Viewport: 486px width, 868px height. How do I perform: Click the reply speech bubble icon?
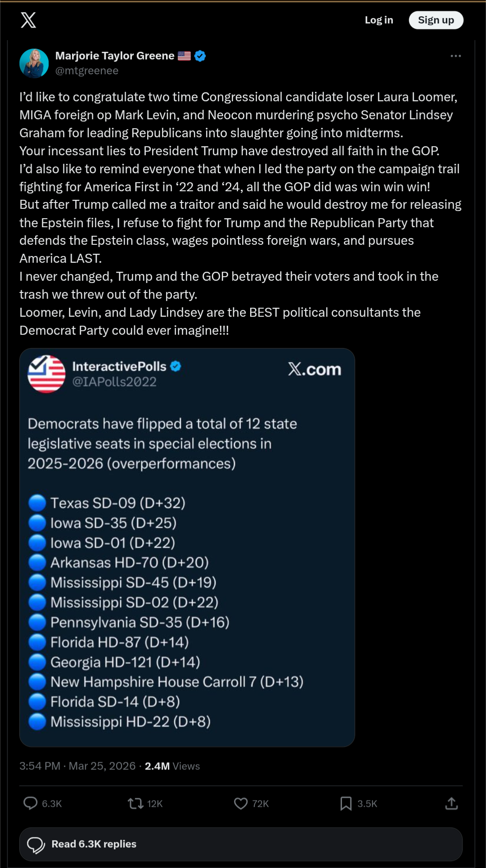coord(31,803)
